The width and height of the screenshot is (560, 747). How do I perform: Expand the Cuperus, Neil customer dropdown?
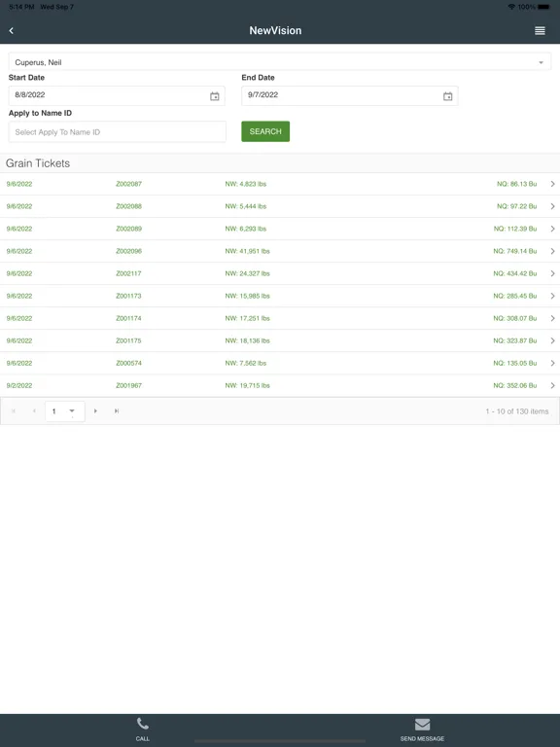point(541,62)
